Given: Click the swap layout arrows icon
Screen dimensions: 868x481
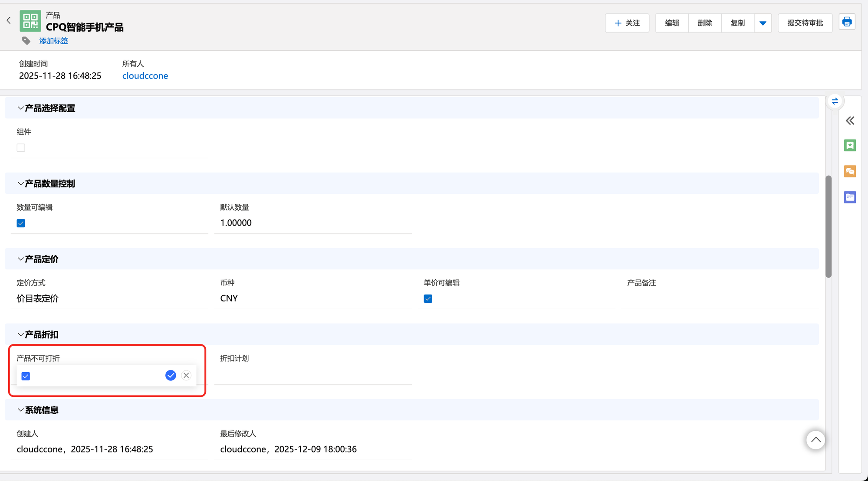Looking at the screenshot, I should click(835, 101).
